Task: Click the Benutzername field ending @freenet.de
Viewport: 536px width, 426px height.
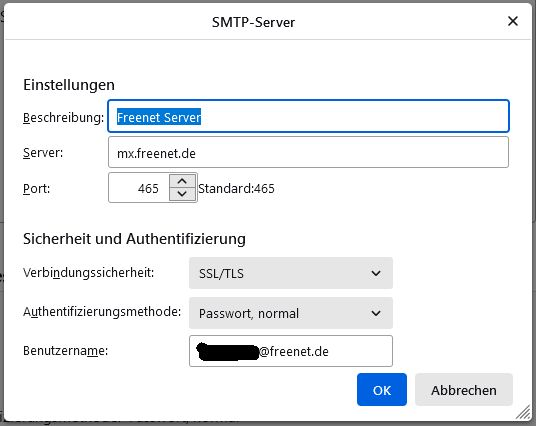Action: point(291,351)
